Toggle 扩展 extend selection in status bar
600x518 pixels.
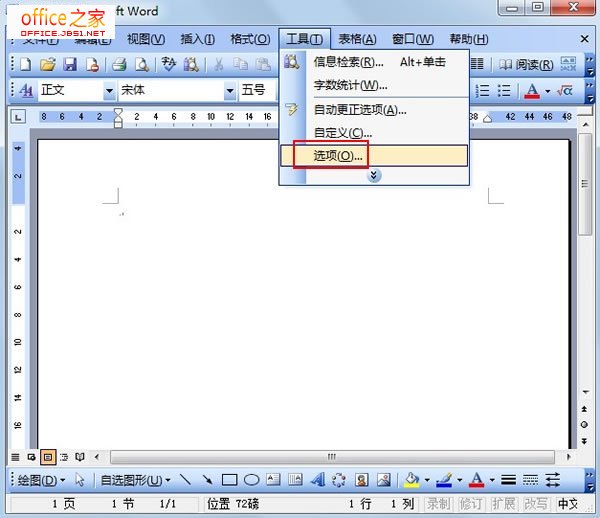tap(504, 504)
